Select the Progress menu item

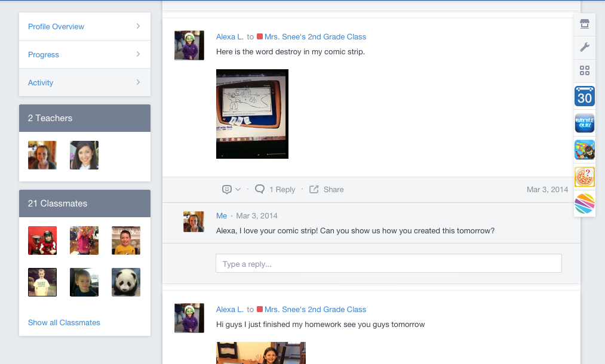click(x=44, y=54)
